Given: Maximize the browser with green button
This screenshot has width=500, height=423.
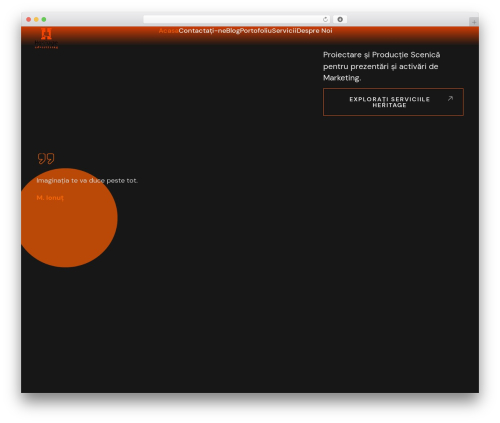Looking at the screenshot, I should (x=44, y=19).
